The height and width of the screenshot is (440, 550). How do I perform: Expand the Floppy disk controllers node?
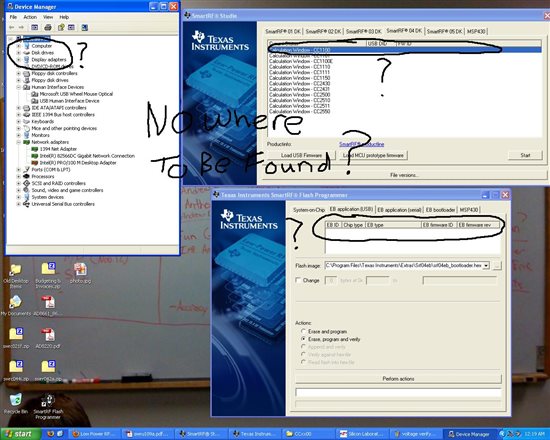coord(19,73)
